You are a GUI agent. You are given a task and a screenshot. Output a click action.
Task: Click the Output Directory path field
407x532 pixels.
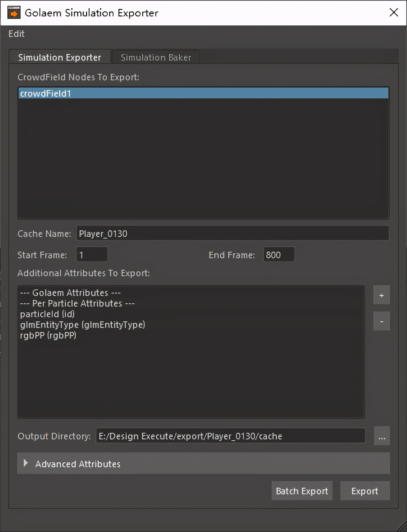pyautogui.click(x=230, y=436)
